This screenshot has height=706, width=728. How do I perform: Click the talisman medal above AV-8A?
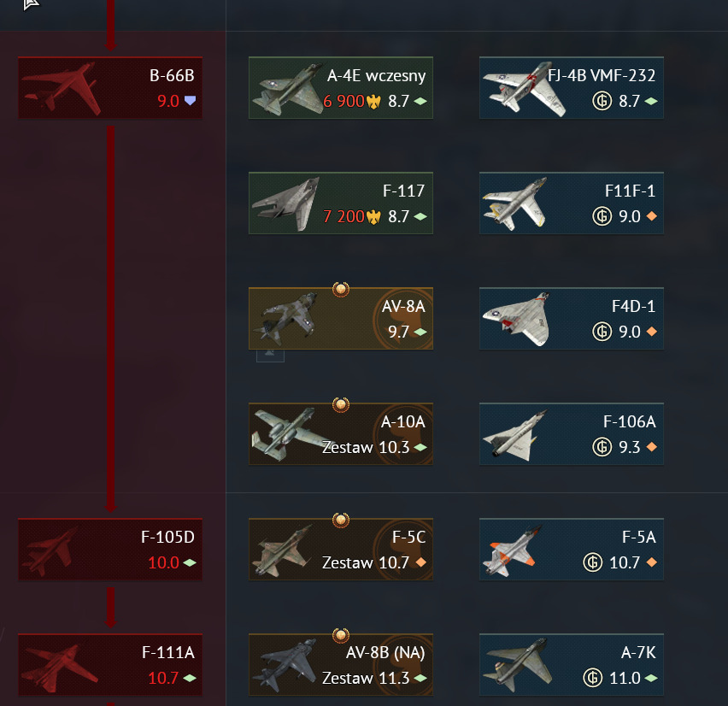click(341, 289)
